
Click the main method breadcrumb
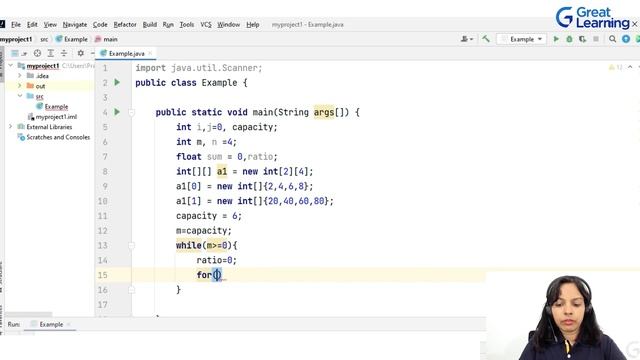tap(106, 39)
